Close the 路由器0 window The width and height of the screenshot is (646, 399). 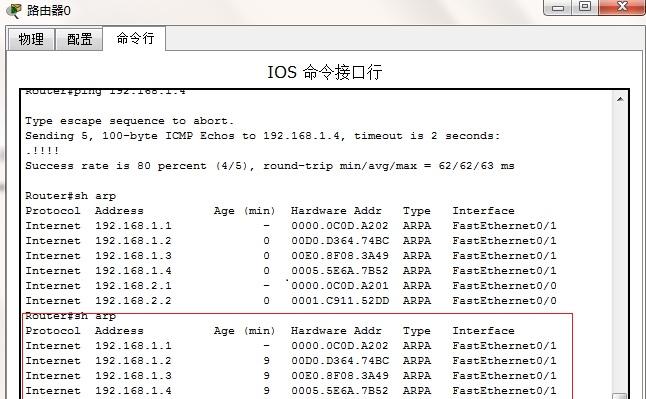coord(622,7)
